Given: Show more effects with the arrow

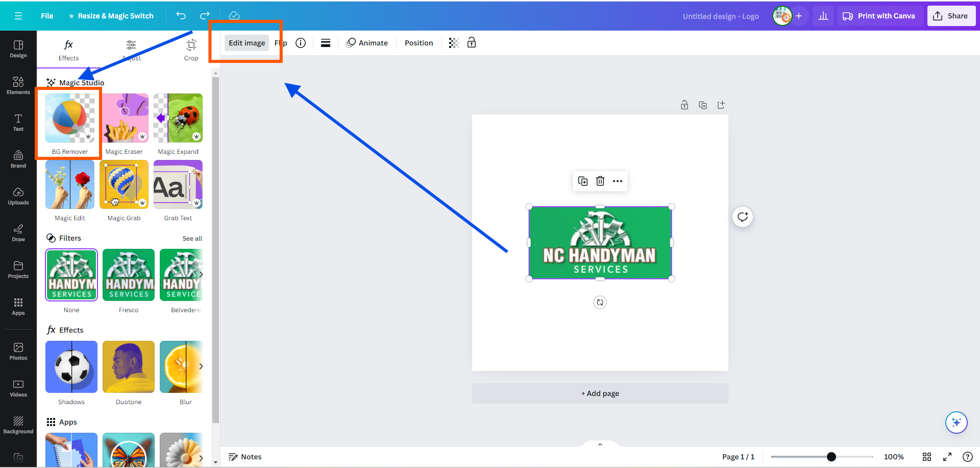Looking at the screenshot, I should click(x=201, y=366).
